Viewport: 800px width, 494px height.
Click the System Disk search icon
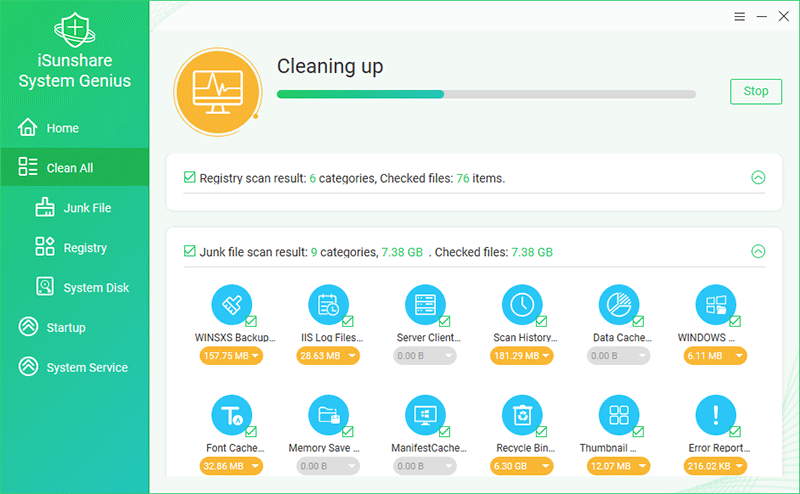[x=45, y=286]
